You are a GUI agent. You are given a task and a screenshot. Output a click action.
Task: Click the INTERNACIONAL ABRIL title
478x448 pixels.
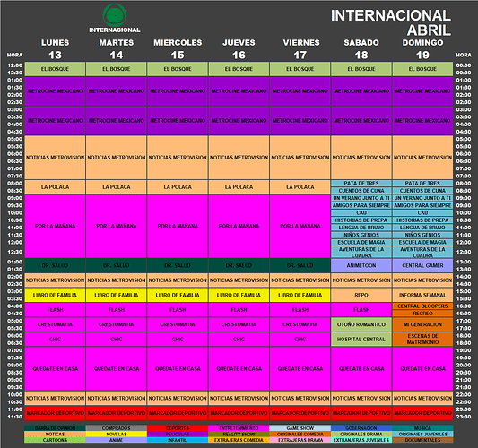pyautogui.click(x=391, y=22)
